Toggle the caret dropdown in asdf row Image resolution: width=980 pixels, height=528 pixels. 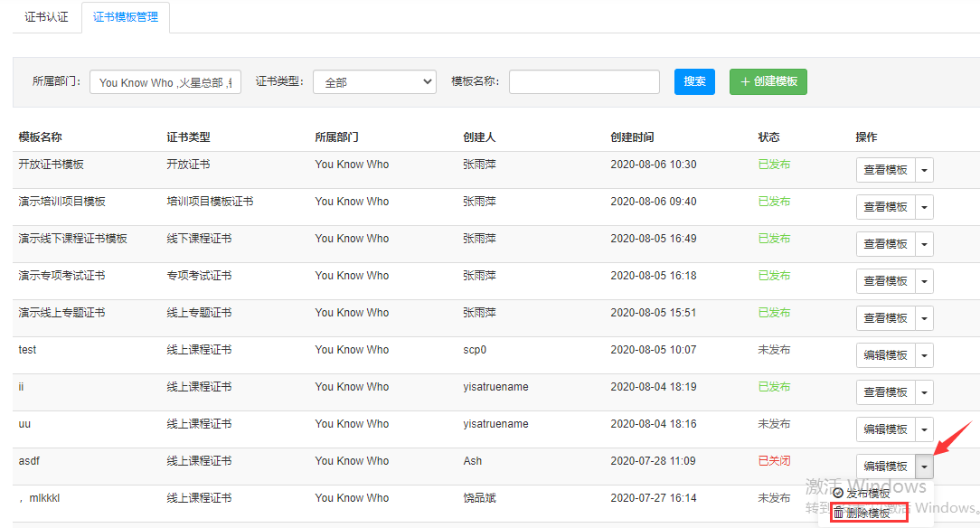(924, 467)
